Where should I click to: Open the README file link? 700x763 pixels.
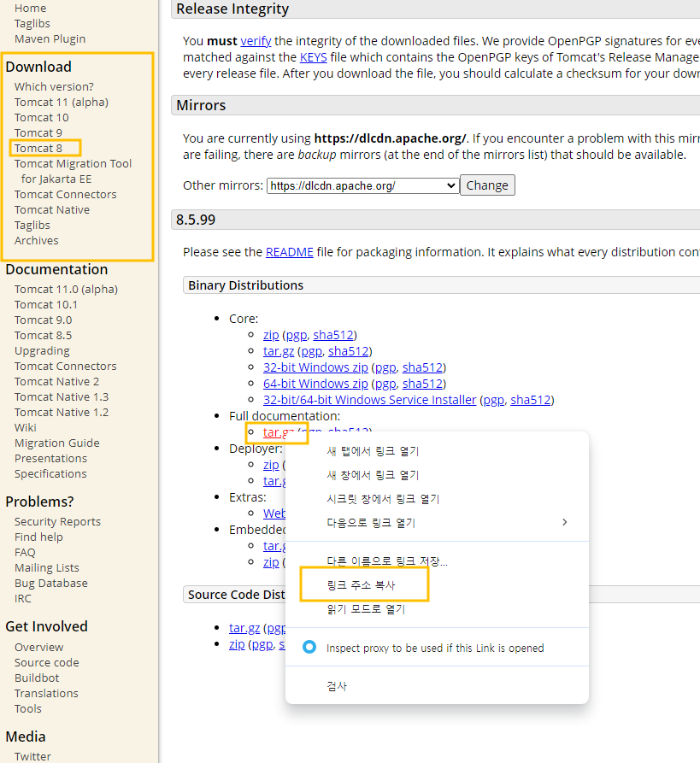289,252
